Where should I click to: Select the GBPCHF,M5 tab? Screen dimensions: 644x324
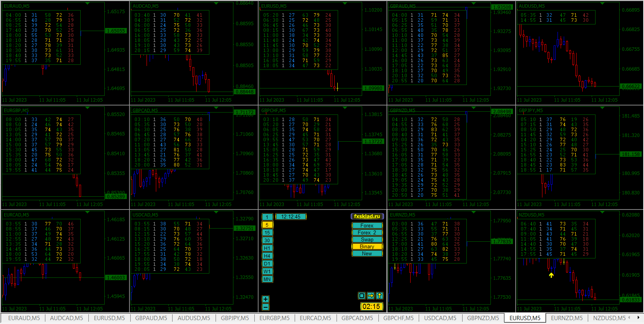pyautogui.click(x=398, y=318)
